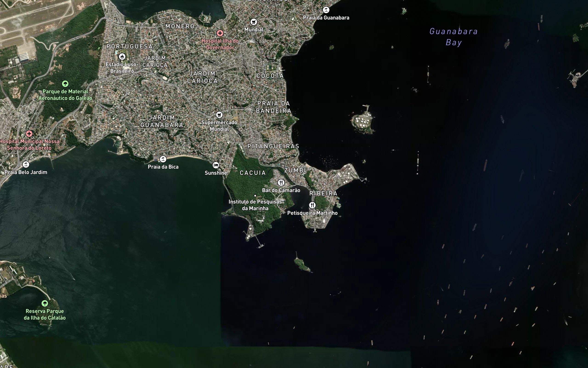Select the Mundial shopping cart icon
Image resolution: width=588 pixels, height=368 pixels.
click(254, 22)
